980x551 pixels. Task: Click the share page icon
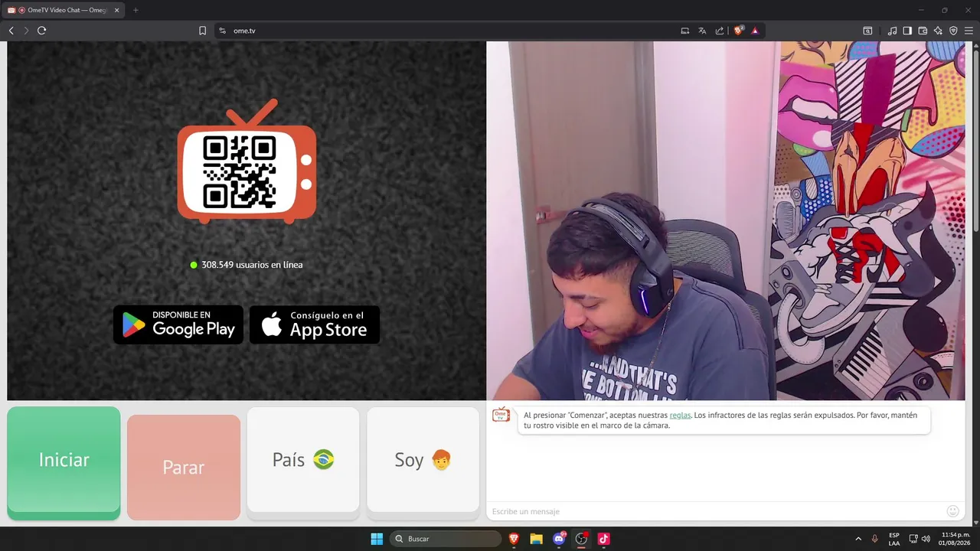tap(720, 31)
